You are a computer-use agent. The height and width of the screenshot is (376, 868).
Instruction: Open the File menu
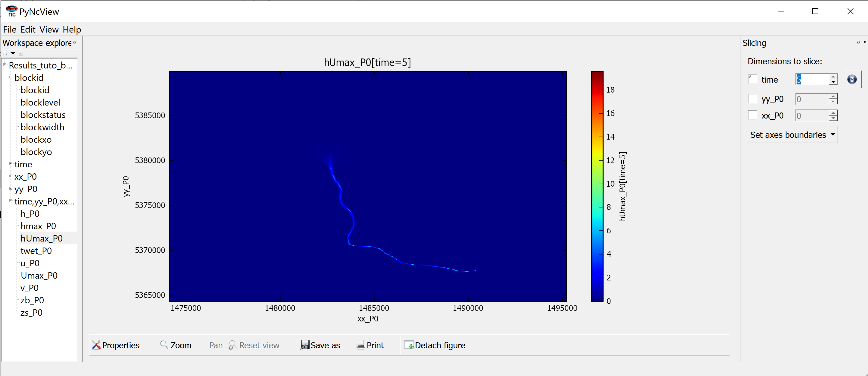coord(9,30)
